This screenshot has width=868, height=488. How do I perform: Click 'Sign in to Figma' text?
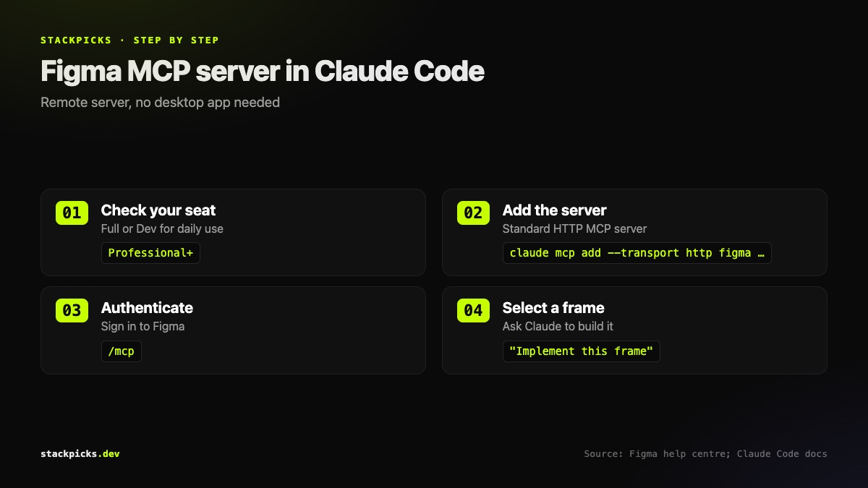point(142,326)
